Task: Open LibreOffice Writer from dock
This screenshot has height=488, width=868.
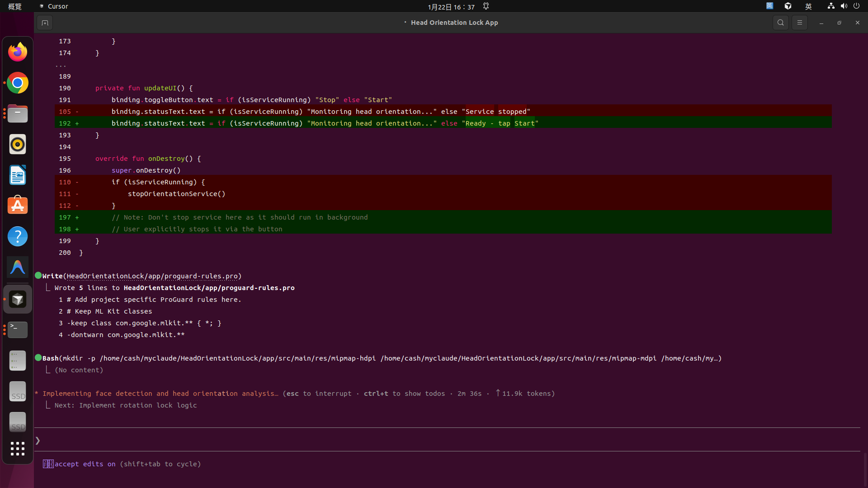Action: (x=18, y=175)
